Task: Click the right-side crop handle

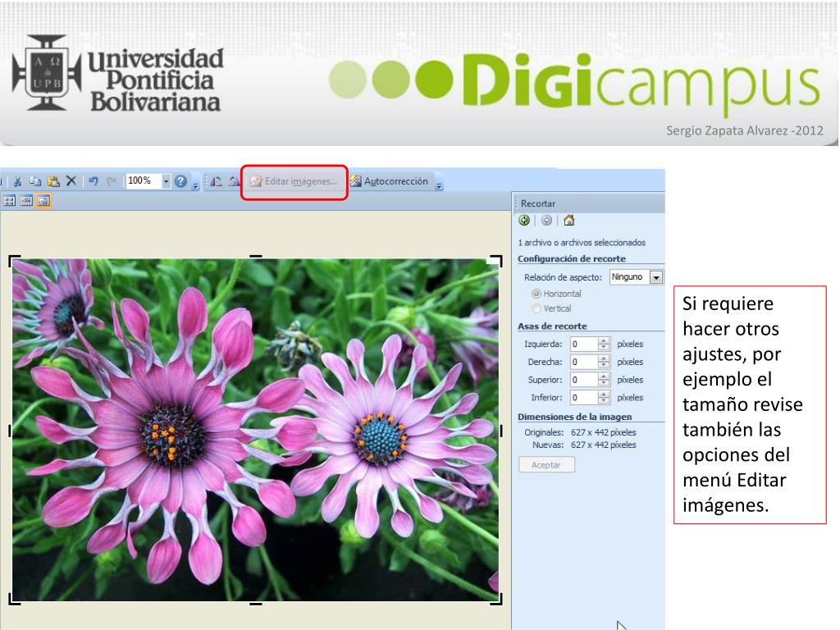Action: (x=501, y=431)
